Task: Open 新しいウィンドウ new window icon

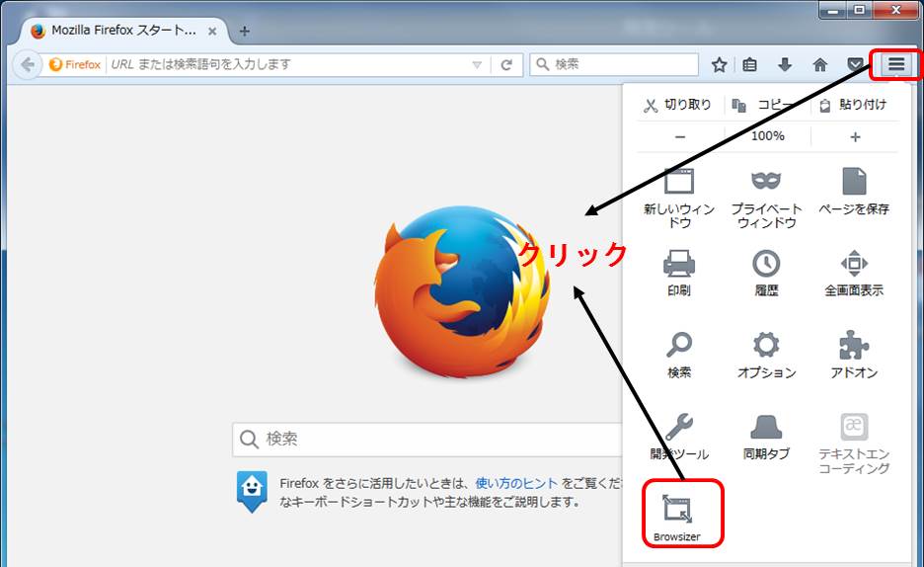Action: point(679,181)
